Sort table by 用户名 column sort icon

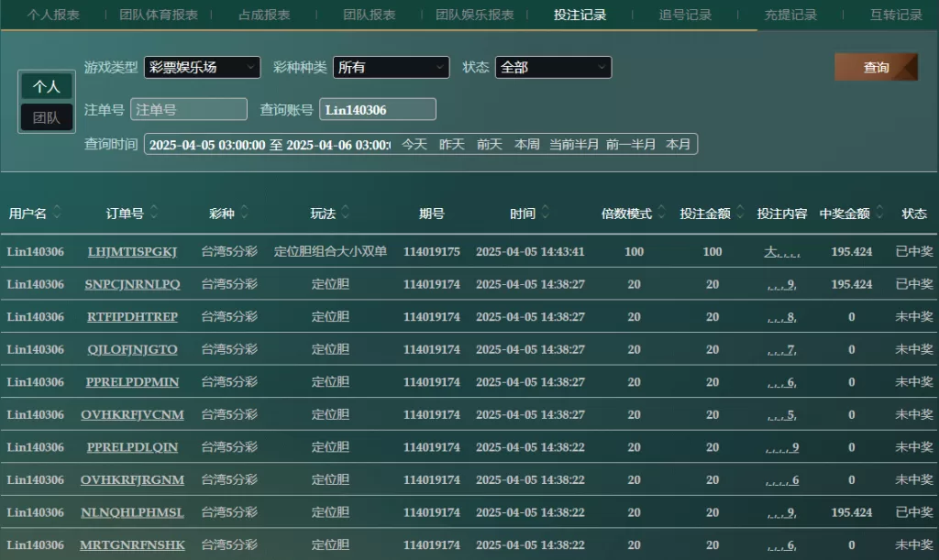click(x=58, y=213)
